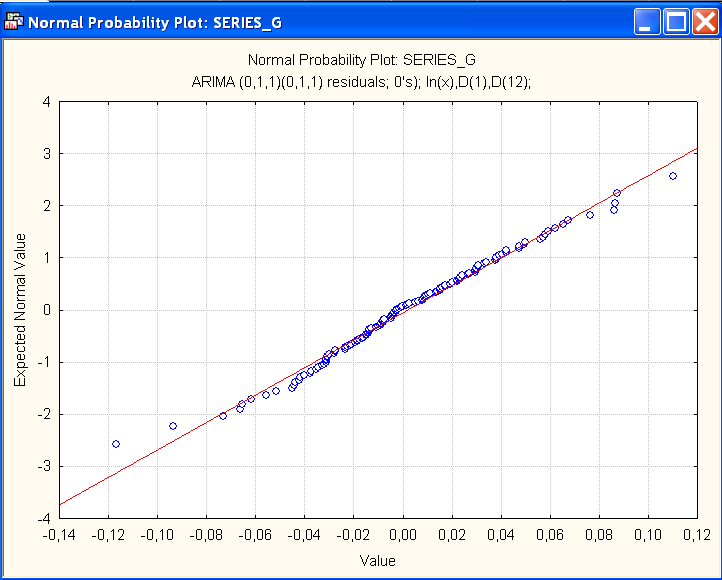Click the subtitle 'ARIMA (0,1,1)(0,1,1) residuals'
Image resolution: width=722 pixels, height=580 pixels.
click(x=289, y=82)
